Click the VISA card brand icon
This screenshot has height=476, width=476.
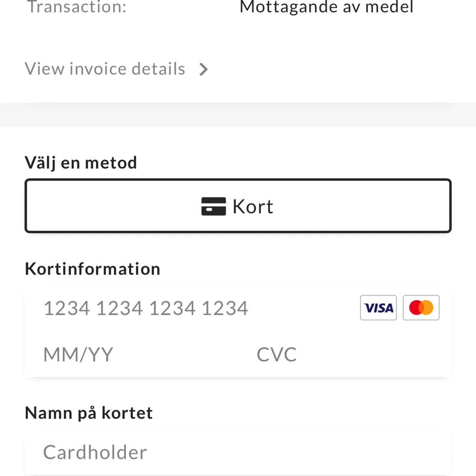(x=378, y=307)
